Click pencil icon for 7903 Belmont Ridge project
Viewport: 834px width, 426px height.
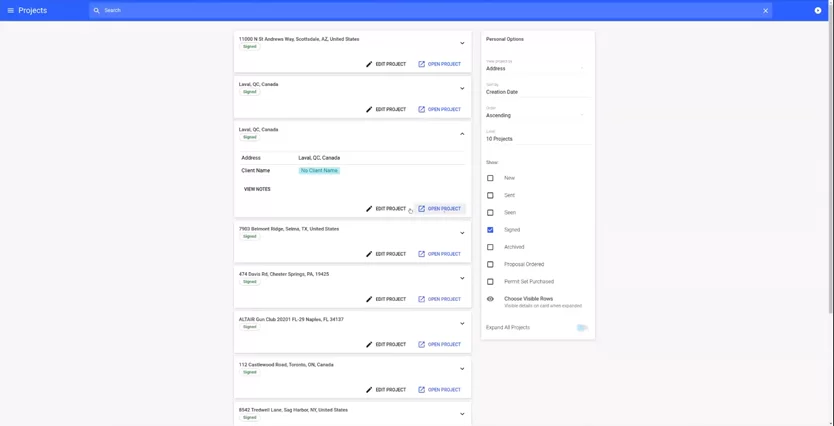coord(369,254)
